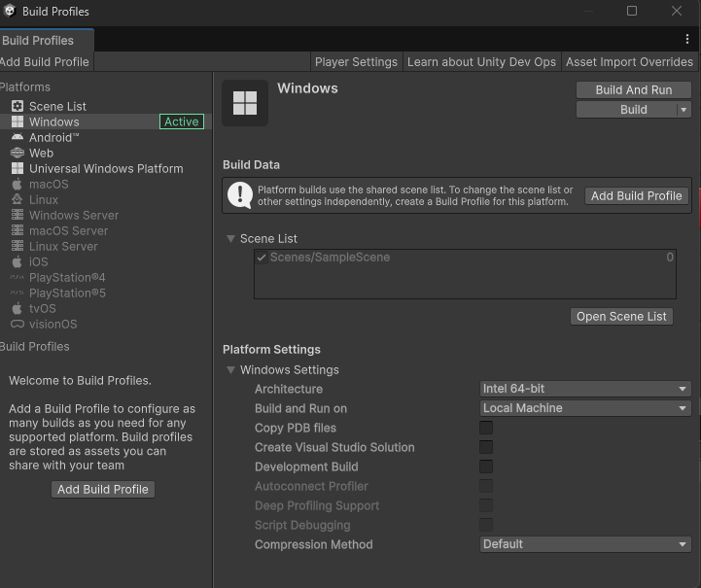
Task: Click the Universal Windows Platform icon
Action: (x=18, y=168)
